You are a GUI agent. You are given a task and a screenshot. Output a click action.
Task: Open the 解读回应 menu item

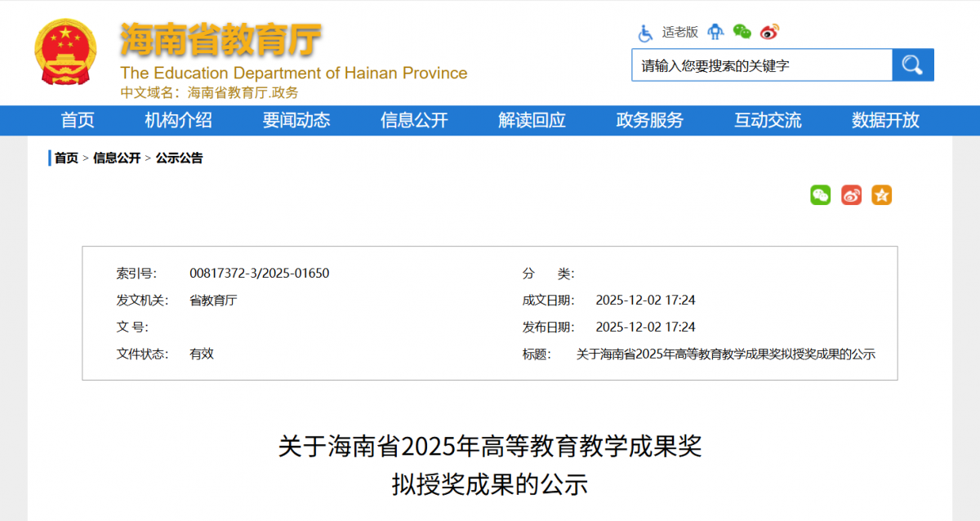(532, 121)
